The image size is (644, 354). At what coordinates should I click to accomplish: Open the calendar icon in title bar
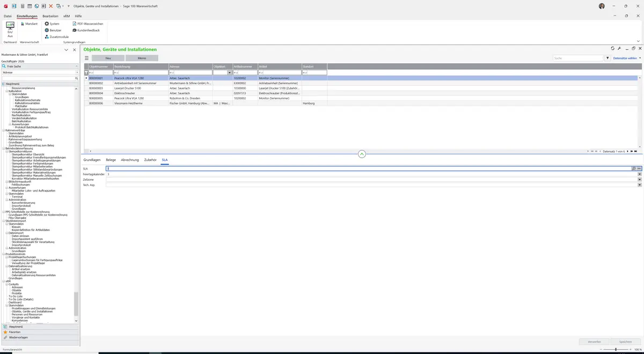point(29,6)
